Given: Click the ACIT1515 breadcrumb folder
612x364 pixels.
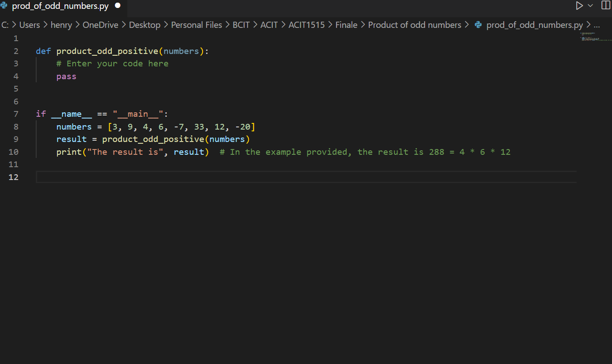Looking at the screenshot, I should (x=306, y=25).
